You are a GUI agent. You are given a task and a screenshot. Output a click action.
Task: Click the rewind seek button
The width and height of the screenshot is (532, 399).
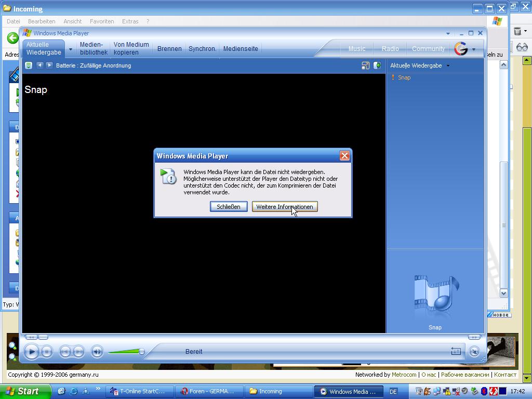point(31,337)
